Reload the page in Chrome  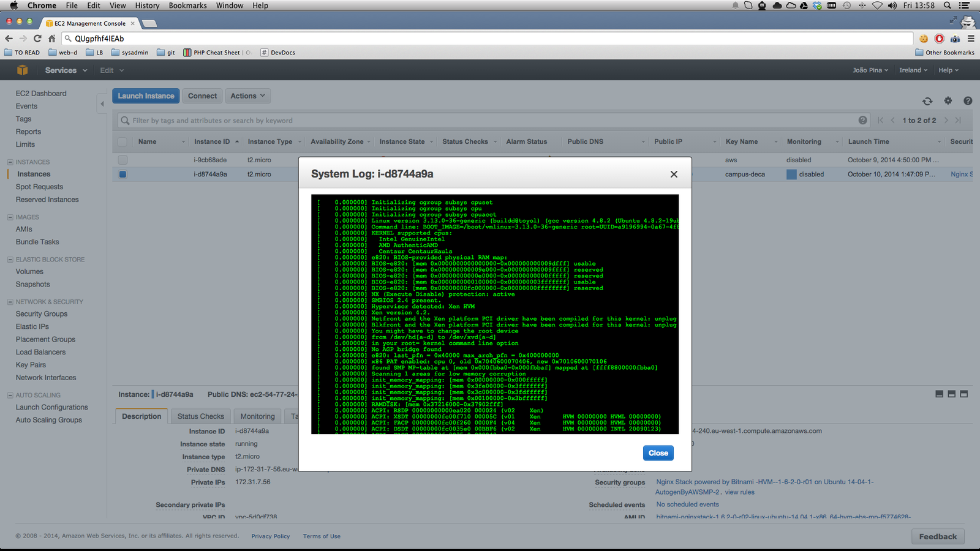click(x=37, y=38)
